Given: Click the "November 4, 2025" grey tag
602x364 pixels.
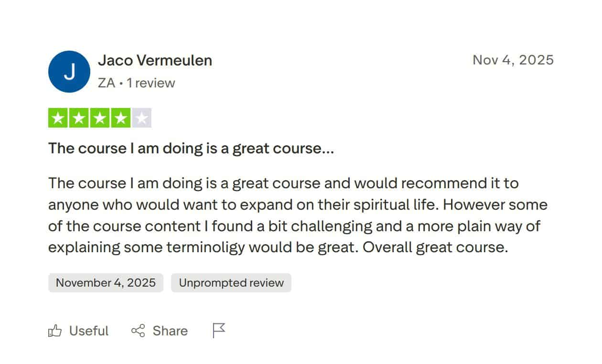Looking at the screenshot, I should tap(106, 283).
